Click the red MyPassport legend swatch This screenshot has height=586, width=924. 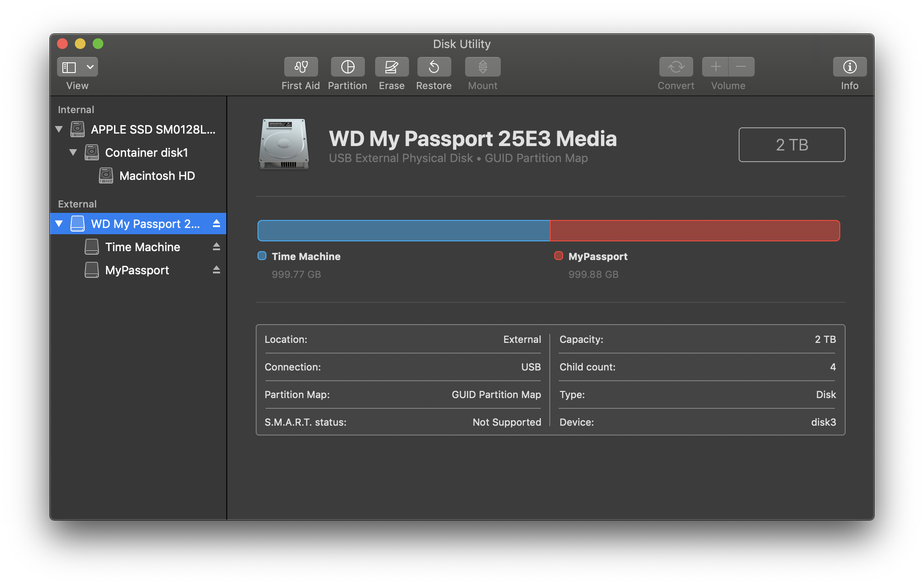point(559,256)
